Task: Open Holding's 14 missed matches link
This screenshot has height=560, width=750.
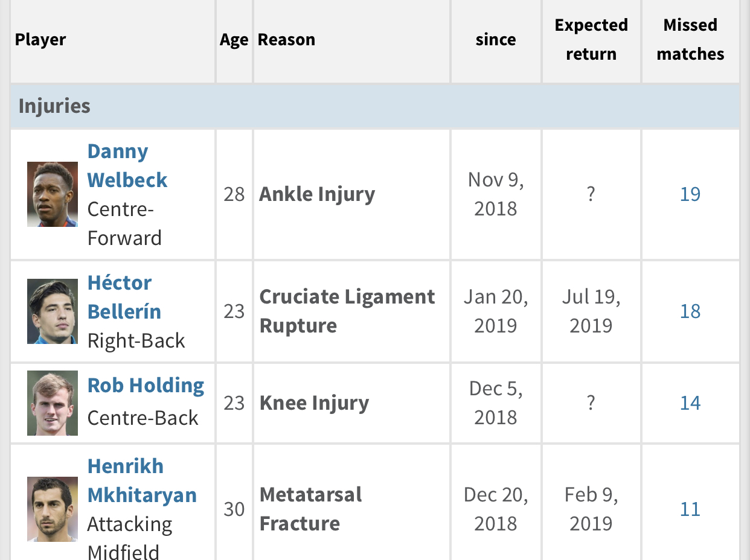Action: [690, 403]
